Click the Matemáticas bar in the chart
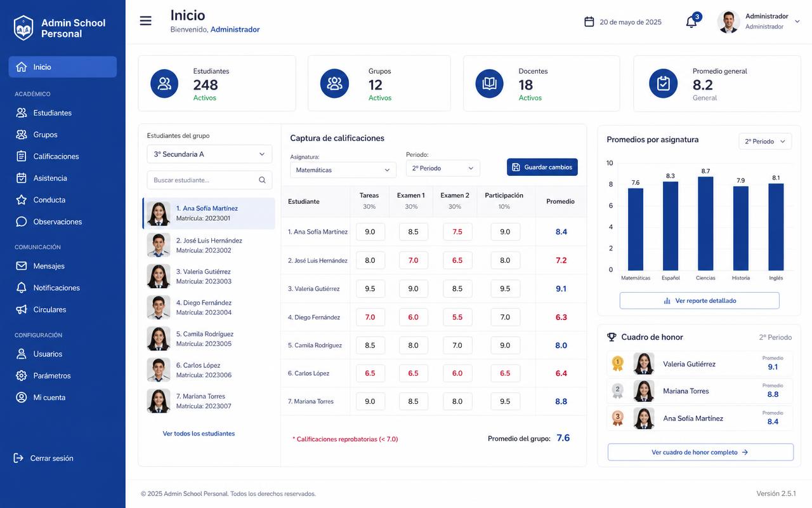 (636, 229)
